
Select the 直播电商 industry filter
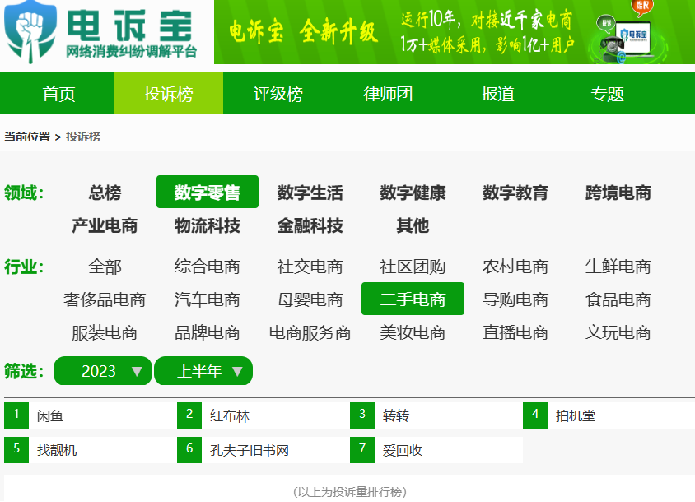tap(515, 332)
